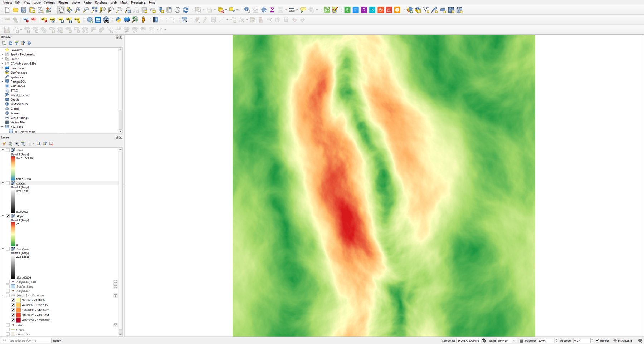The image size is (644, 344).
Task: Open the Raster menu
Action: pos(87,3)
